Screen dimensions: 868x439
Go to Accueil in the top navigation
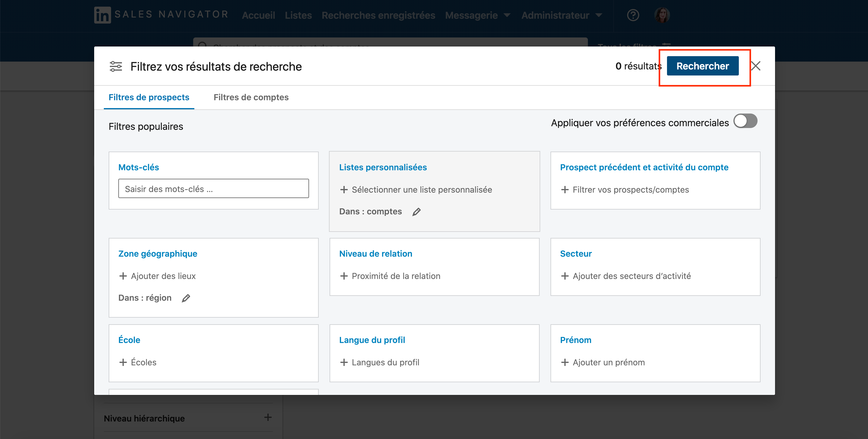tap(258, 15)
